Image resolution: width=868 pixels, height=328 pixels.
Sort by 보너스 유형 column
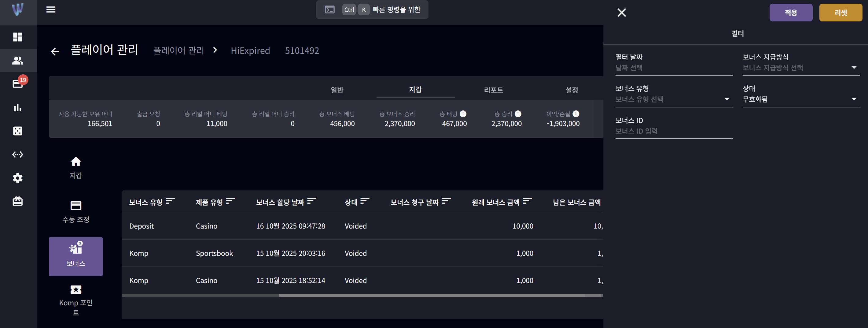[170, 201]
